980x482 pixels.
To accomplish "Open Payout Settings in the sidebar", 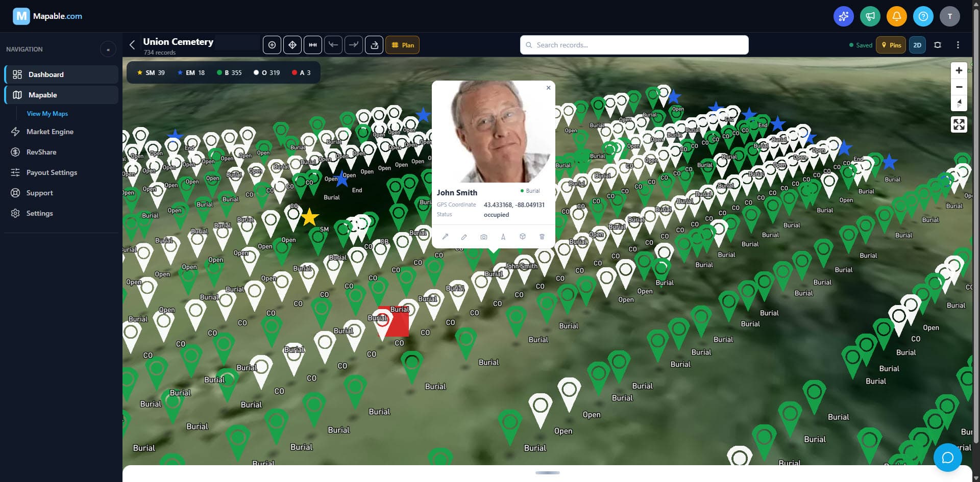I will click(52, 172).
